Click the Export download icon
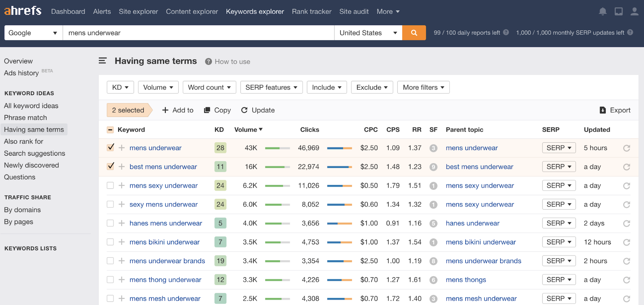 pyautogui.click(x=602, y=110)
